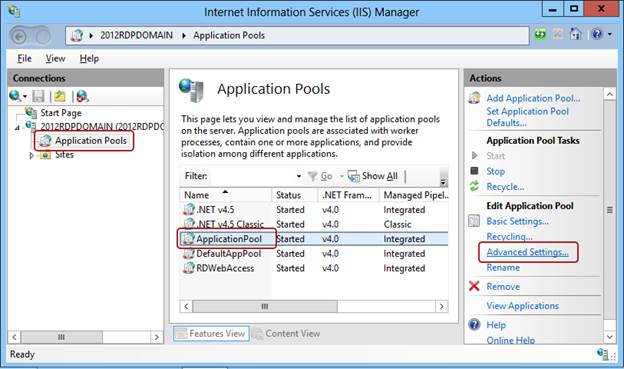Click the green Refresh Page icon

540,35
